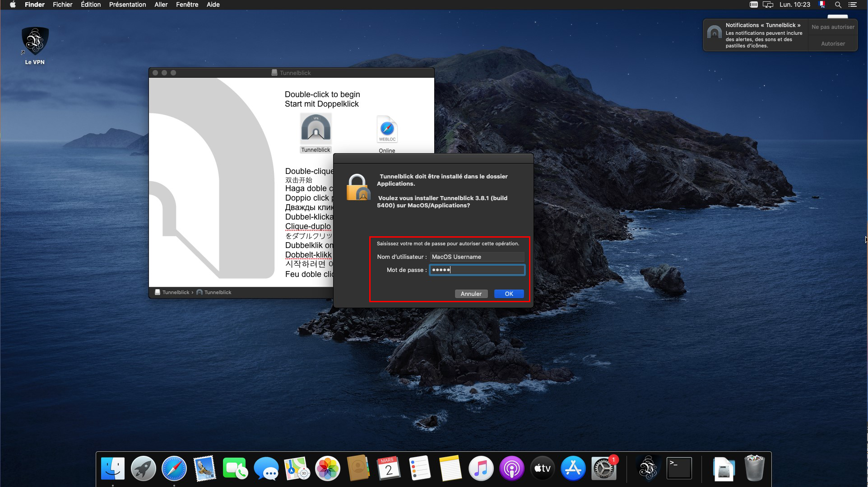Open Apple TV from the Dock
Image resolution: width=868 pixels, height=487 pixels.
click(x=542, y=468)
